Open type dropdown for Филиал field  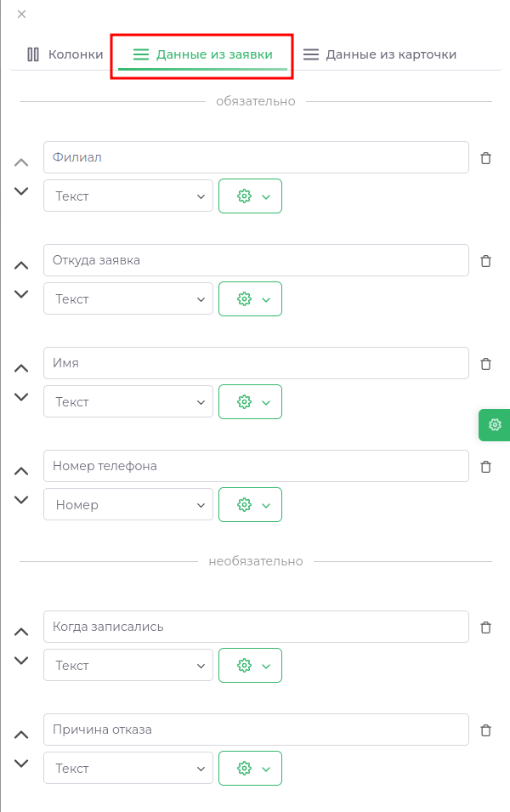click(128, 196)
